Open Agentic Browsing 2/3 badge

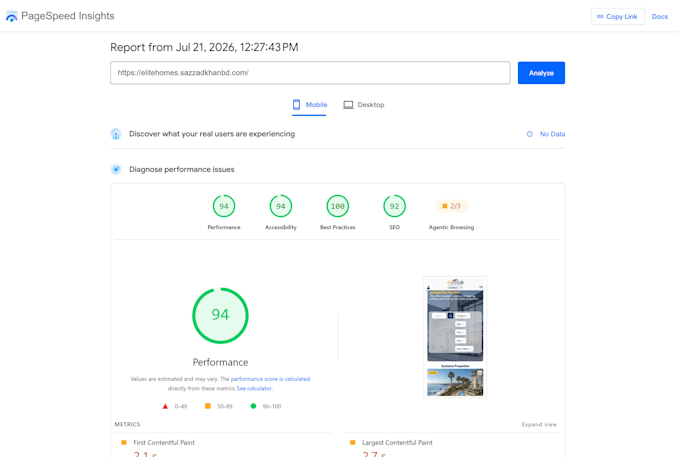[x=451, y=206]
